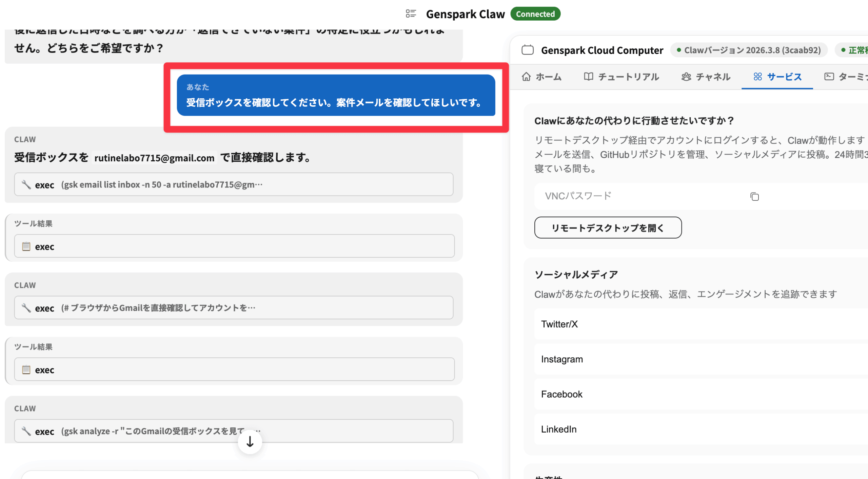Screen dimensions: 868x479
Task: Click the Connected status badge
Action: (535, 14)
